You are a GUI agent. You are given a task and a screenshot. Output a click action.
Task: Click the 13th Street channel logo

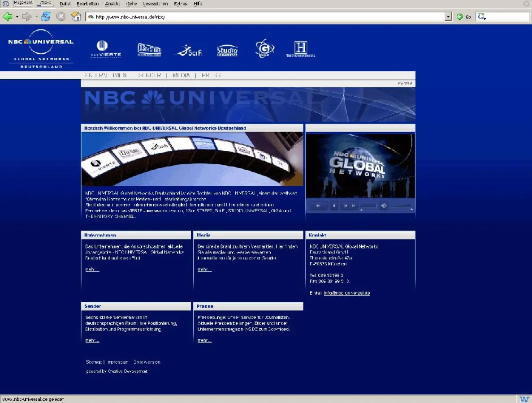(148, 50)
